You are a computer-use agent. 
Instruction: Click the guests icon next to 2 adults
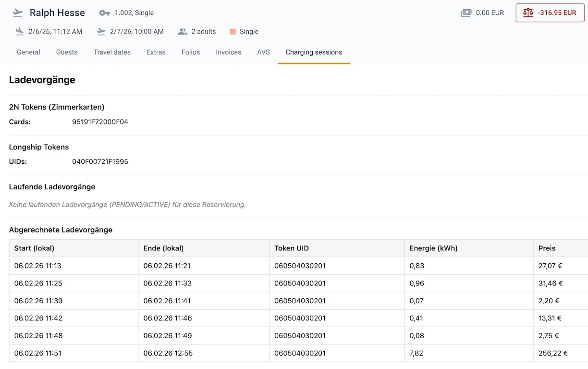tap(182, 31)
